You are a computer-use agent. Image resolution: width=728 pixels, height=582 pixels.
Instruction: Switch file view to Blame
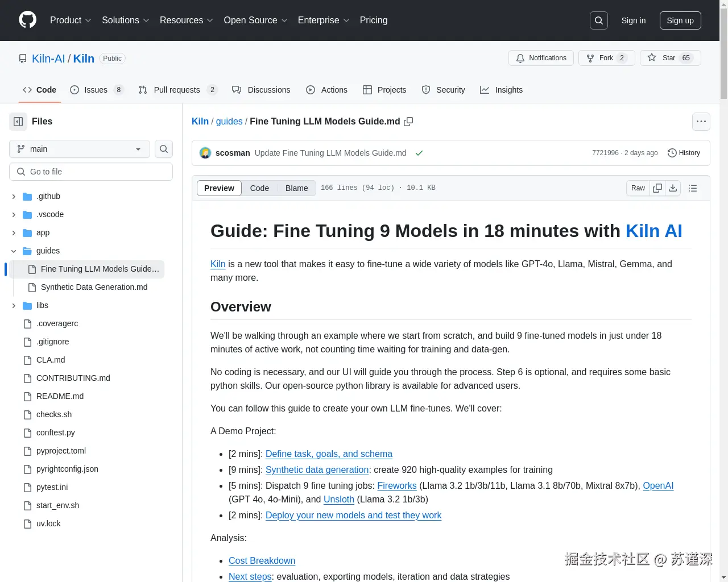coord(296,188)
